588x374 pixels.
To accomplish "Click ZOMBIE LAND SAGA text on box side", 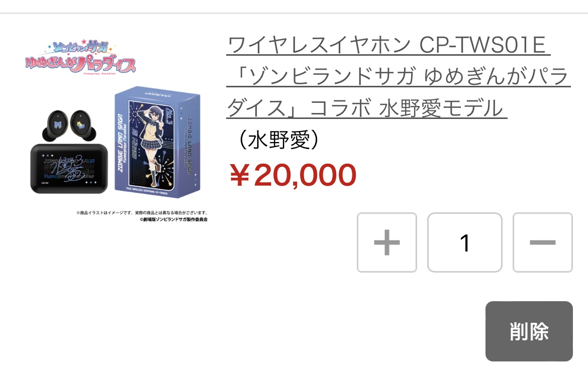I will (x=120, y=143).
